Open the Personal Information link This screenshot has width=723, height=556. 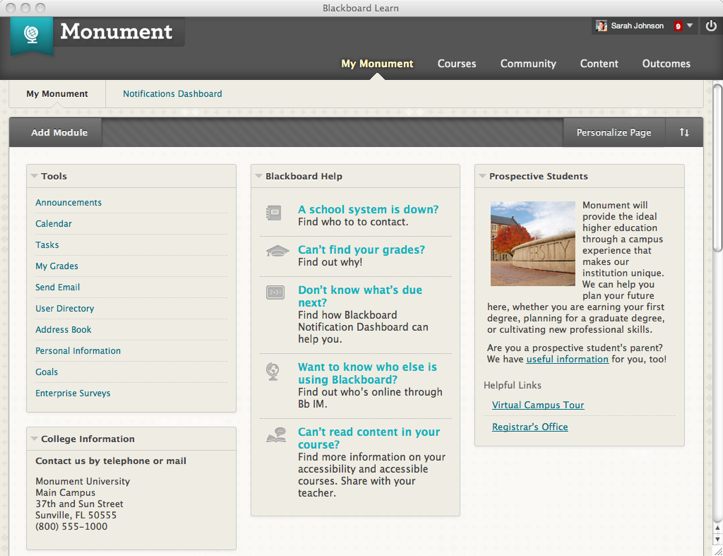[x=78, y=351]
